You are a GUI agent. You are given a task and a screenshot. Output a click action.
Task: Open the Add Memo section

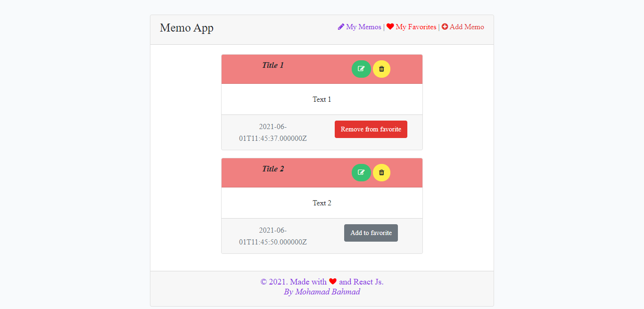coord(467,27)
